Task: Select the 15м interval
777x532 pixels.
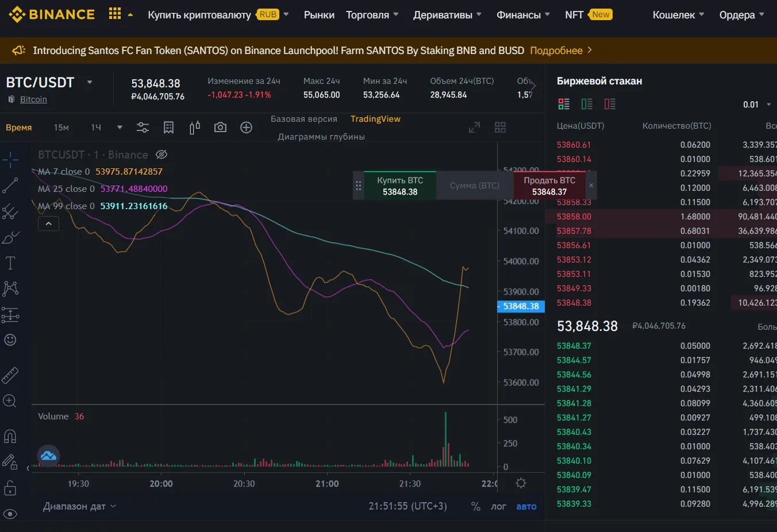Action: point(61,128)
